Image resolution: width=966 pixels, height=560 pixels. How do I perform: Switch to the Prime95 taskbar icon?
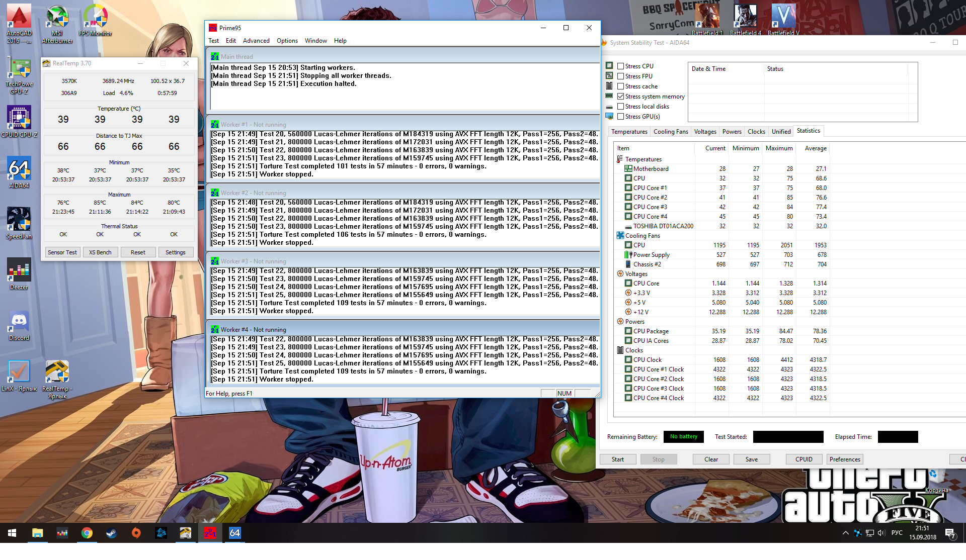coord(210,533)
